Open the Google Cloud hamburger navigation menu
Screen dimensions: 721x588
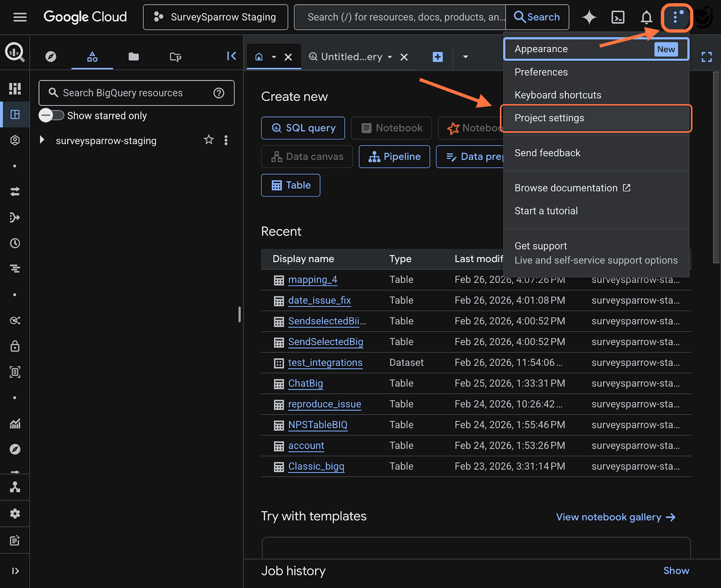(20, 17)
